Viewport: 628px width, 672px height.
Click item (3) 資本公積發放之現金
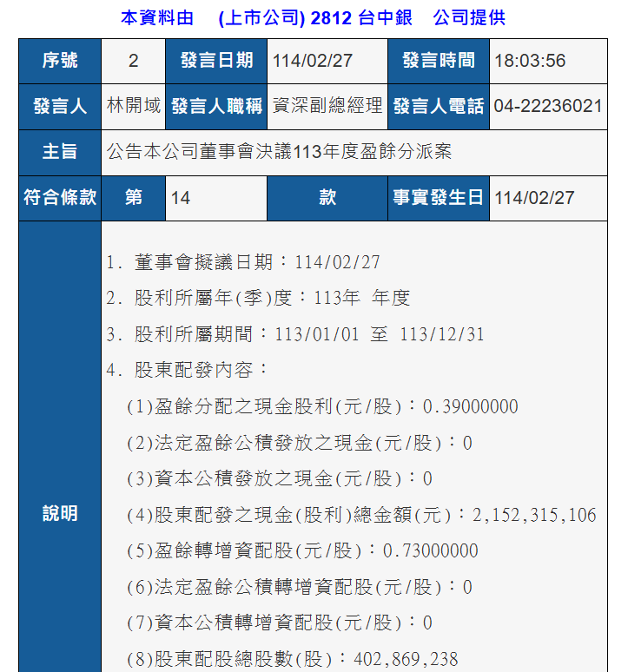pyautogui.click(x=280, y=478)
